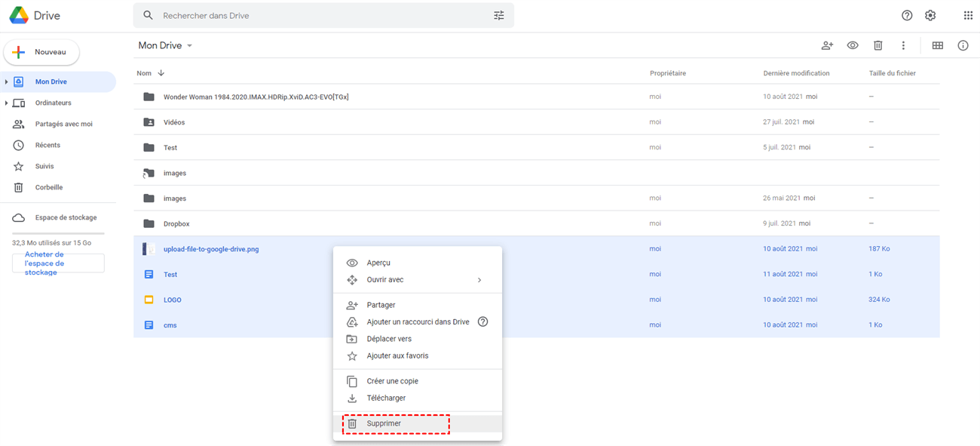Toggle the preview eye icon in toolbar
Screen dimensions: 980x446
(x=853, y=45)
